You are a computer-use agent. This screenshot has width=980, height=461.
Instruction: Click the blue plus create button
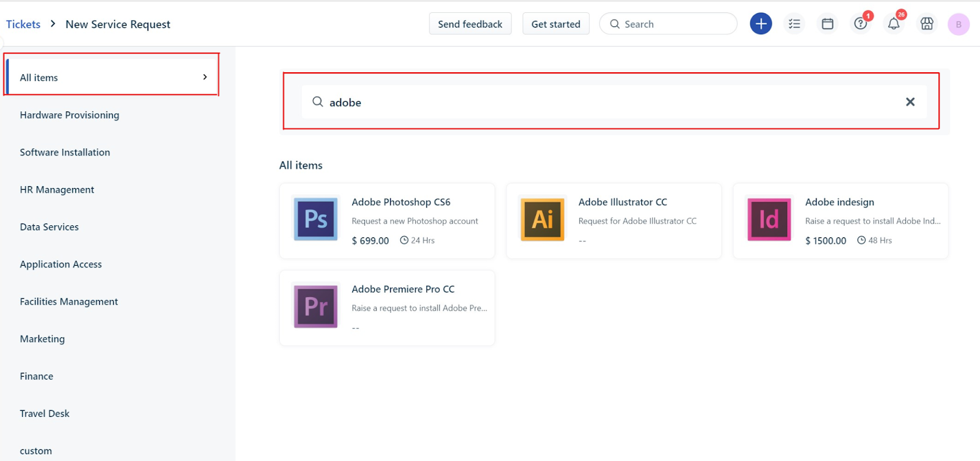click(761, 24)
